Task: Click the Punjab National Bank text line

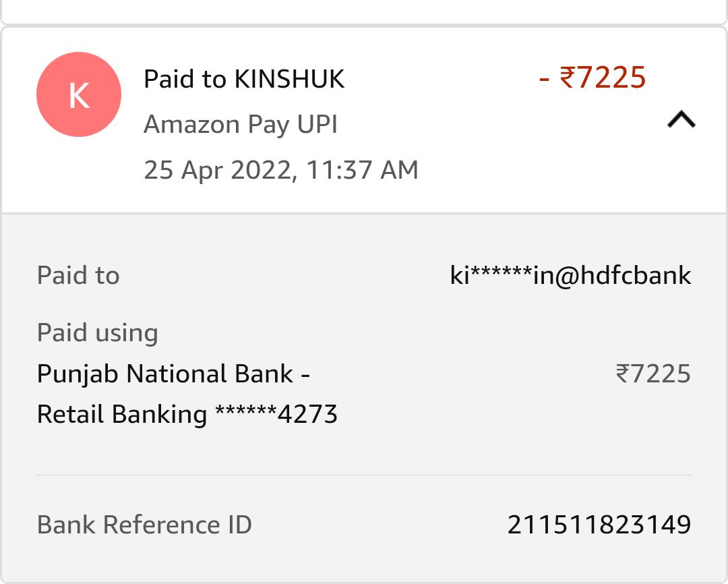Action: point(173,374)
